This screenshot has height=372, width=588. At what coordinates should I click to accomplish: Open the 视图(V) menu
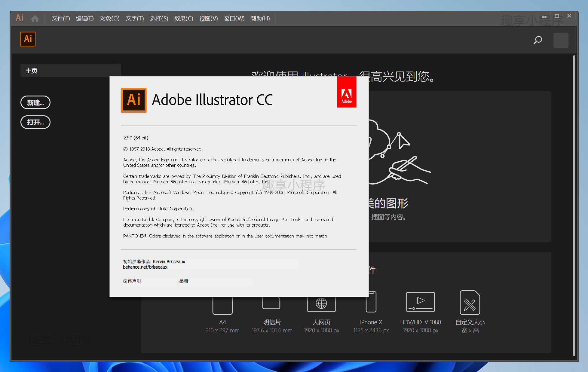(208, 19)
